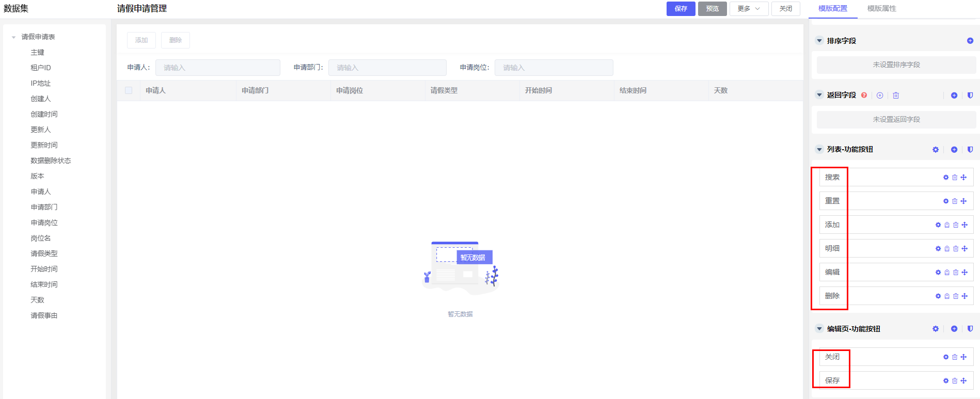This screenshot has height=399, width=980.
Task: Tick the select-all checkbox in table header
Action: [x=129, y=90]
